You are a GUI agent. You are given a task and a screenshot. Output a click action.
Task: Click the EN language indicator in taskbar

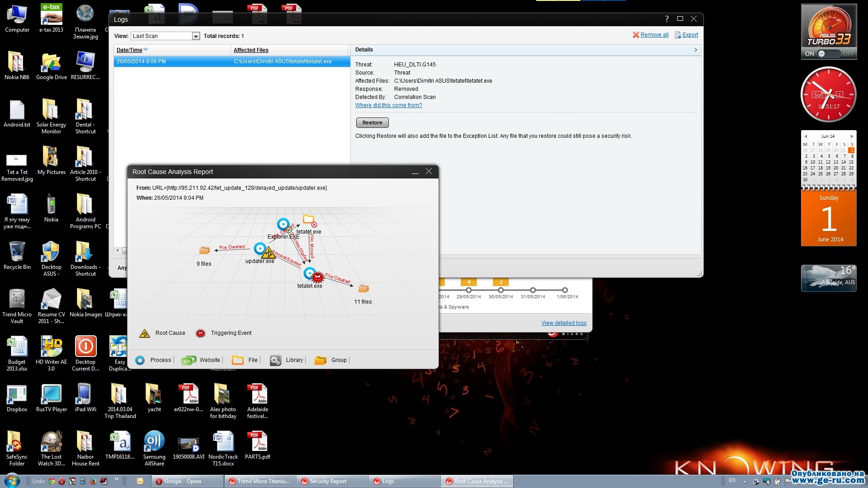point(732,480)
